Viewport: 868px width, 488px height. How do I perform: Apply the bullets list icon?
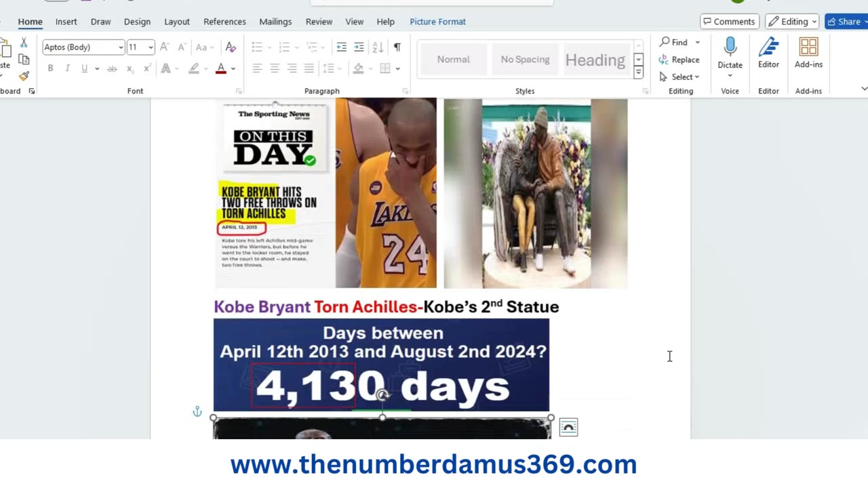point(257,47)
